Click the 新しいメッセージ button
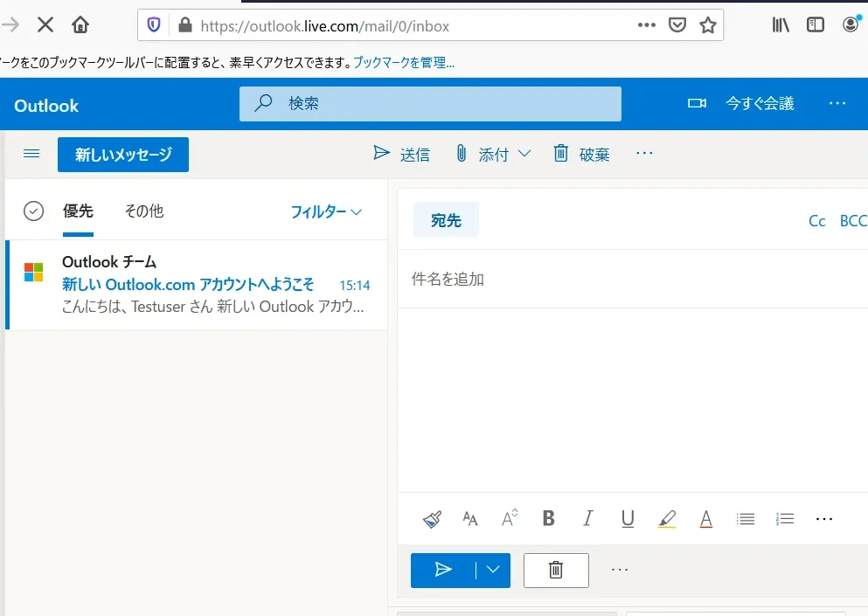Image resolution: width=868 pixels, height=616 pixels. (x=123, y=155)
